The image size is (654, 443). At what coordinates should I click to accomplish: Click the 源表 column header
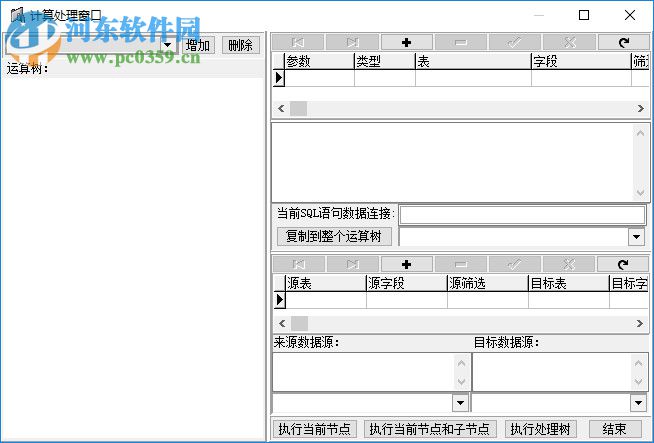pos(326,283)
